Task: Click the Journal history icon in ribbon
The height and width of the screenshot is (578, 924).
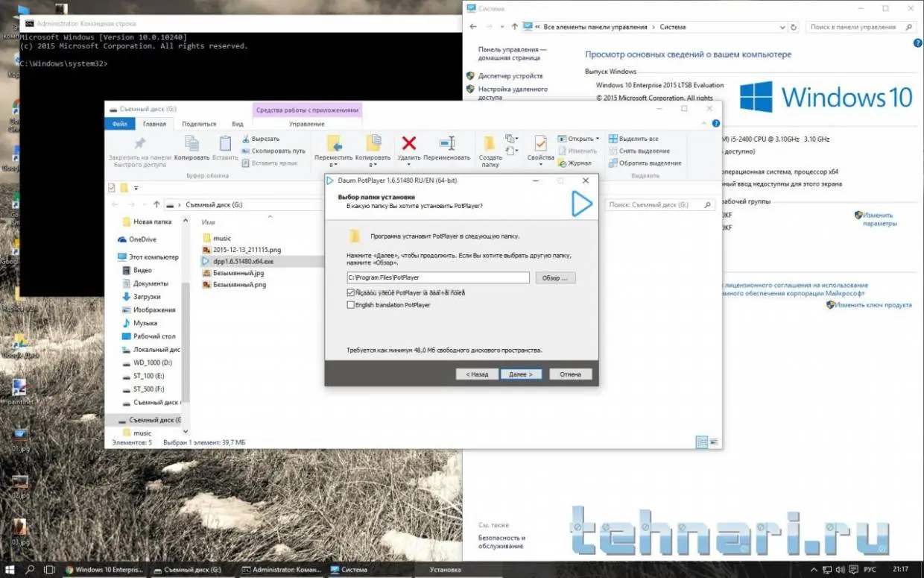Action: (x=574, y=163)
